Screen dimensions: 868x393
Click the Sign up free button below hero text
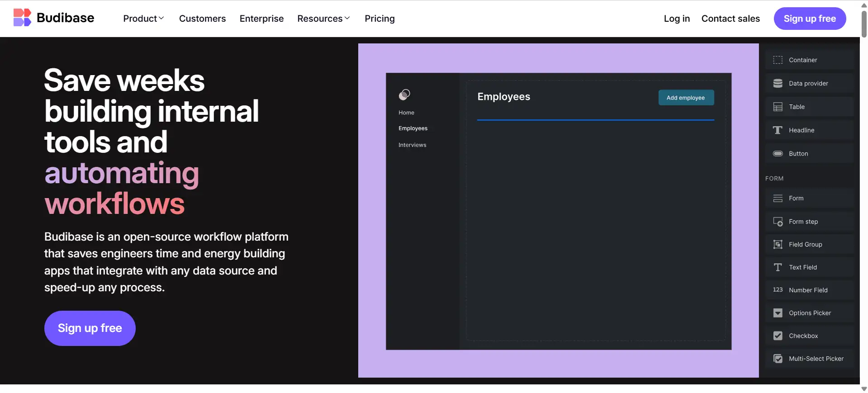pos(90,328)
